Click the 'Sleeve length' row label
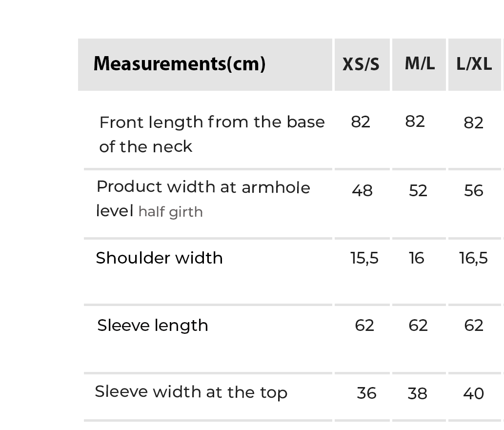 153,326
